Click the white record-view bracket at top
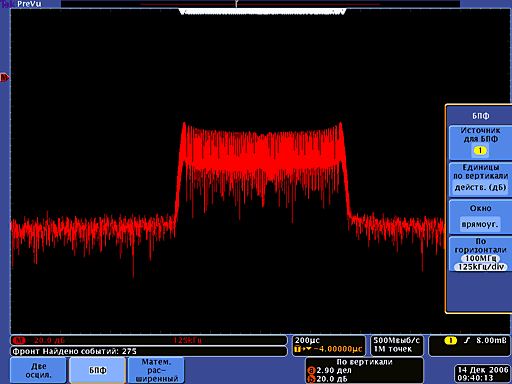512x384 pixels. (x=263, y=12)
